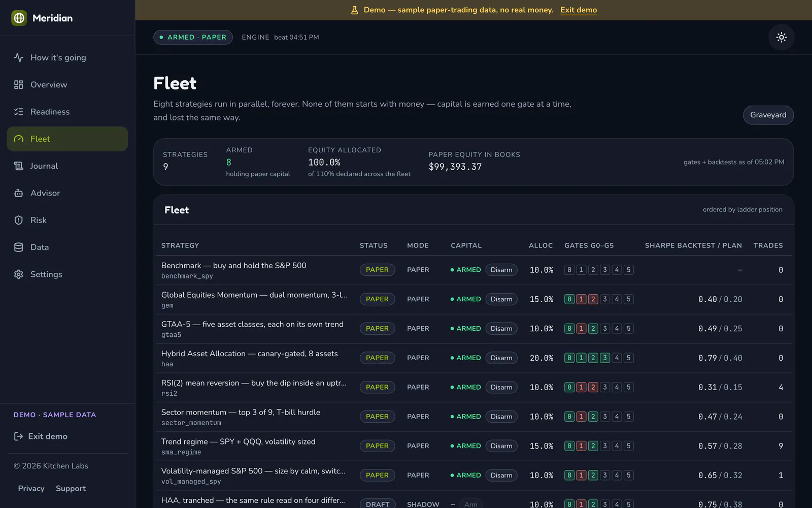Click the Risk shield icon
Screen dimensions: 812x508
[19, 220]
